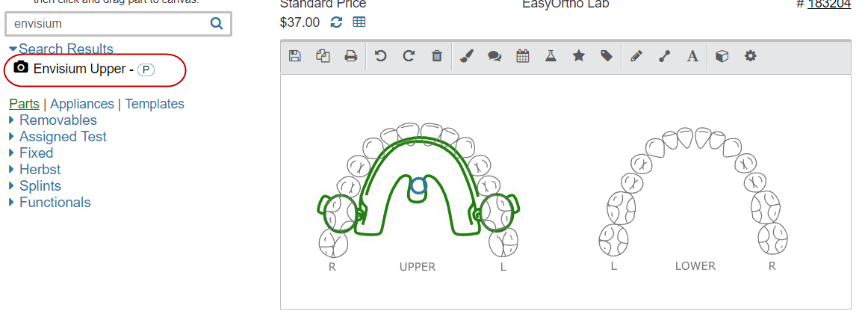Select the paintbrush color tool

467,55
